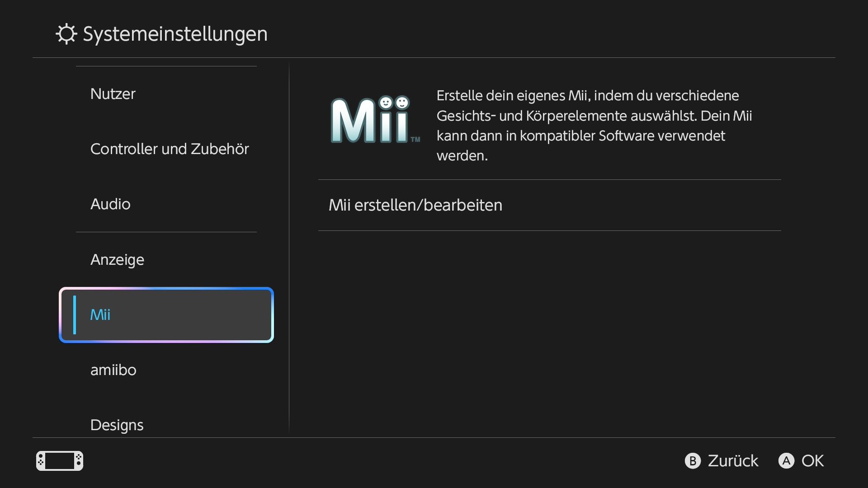Open Mii erstellen/bearbeiten option
The width and height of the screenshot is (868, 488).
pyautogui.click(x=550, y=205)
